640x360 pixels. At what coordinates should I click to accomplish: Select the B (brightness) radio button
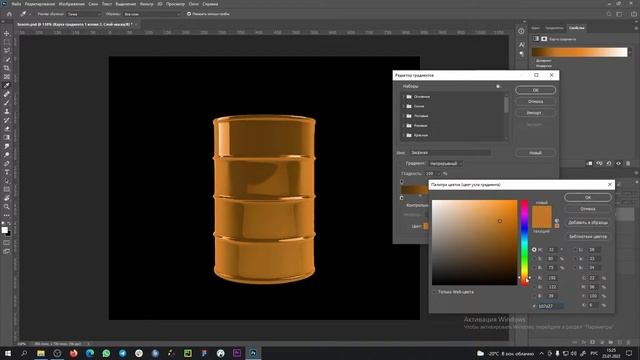pos(534,267)
